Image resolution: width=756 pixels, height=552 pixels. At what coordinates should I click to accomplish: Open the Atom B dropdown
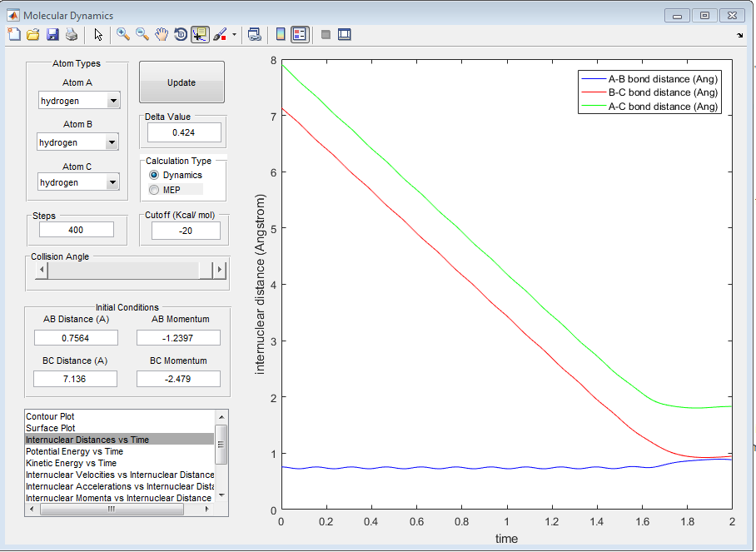point(112,142)
